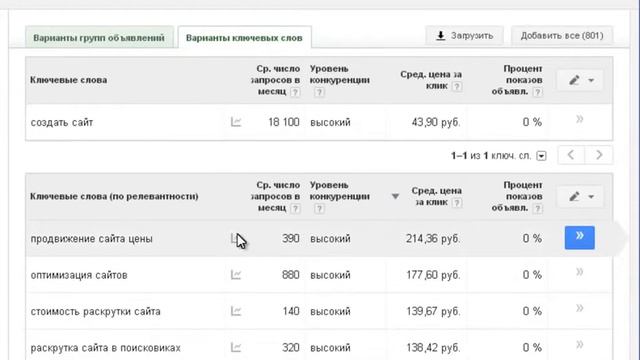
Task: Add создать сайт keyword with double-arrow icon
Action: (580, 120)
